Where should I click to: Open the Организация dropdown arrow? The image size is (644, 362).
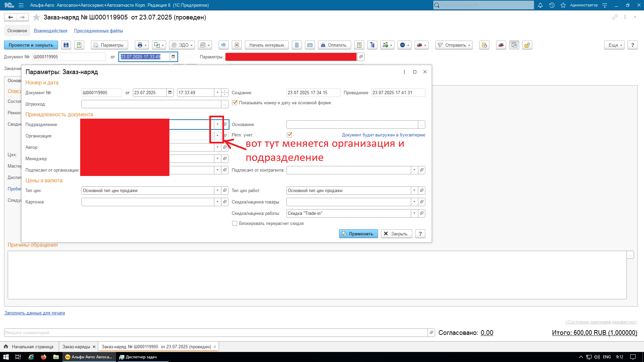[217, 136]
